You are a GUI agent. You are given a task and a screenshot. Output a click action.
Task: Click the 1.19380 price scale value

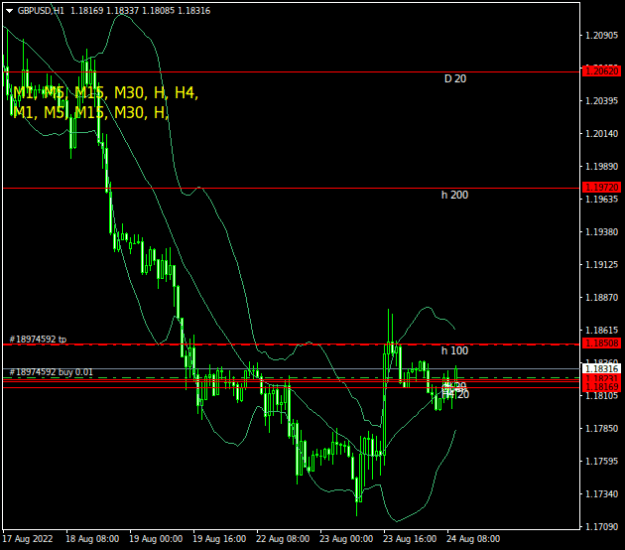[601, 232]
